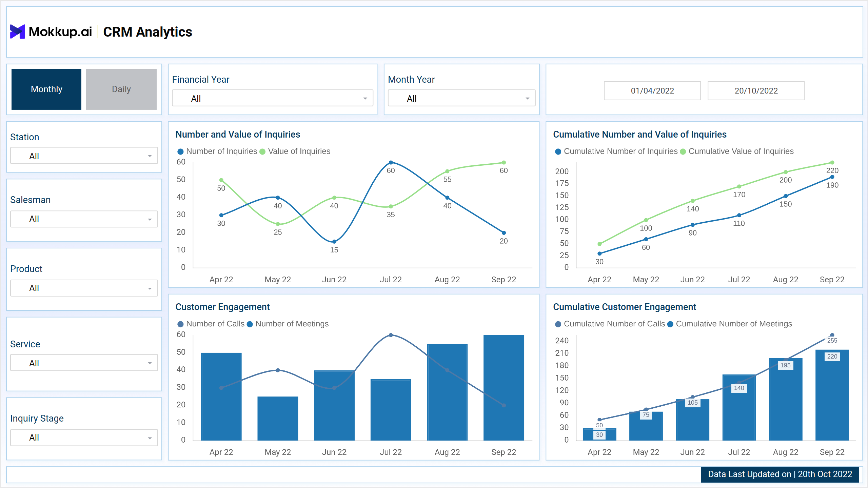Image resolution: width=868 pixels, height=488 pixels.
Task: Expand the Salesman filter dropdown
Action: [84, 219]
